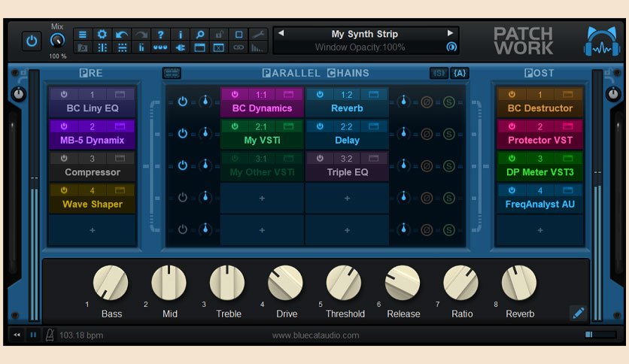Click the Bass knob
Viewport: 629px width, 364px height.
[111, 283]
